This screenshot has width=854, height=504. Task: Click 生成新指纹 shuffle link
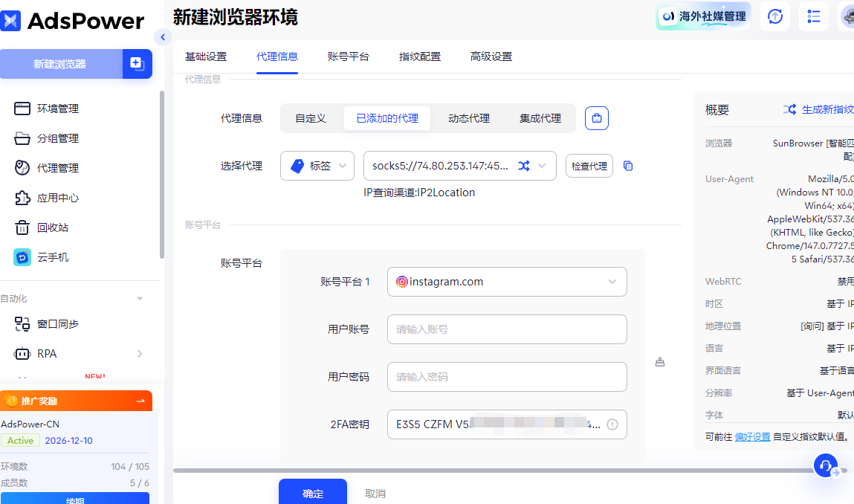coord(818,109)
